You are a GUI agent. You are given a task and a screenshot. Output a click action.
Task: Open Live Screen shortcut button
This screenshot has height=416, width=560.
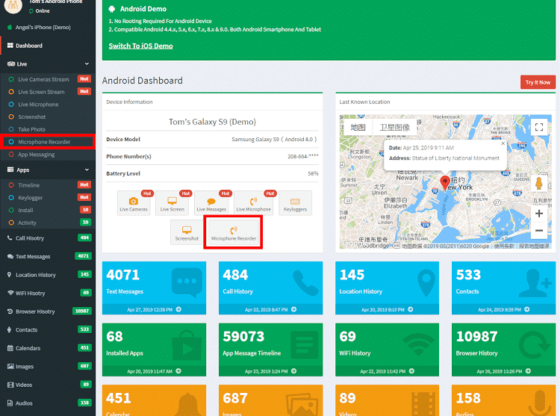172,203
